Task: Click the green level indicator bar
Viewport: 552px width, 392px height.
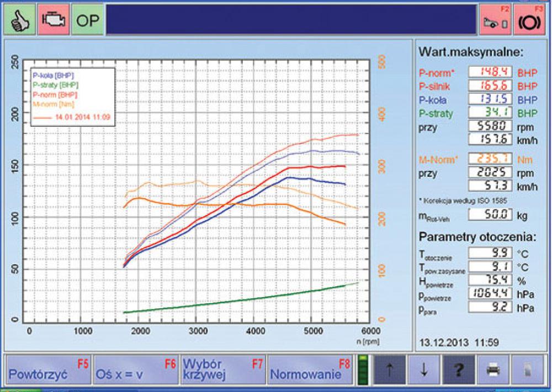Action: click(363, 369)
